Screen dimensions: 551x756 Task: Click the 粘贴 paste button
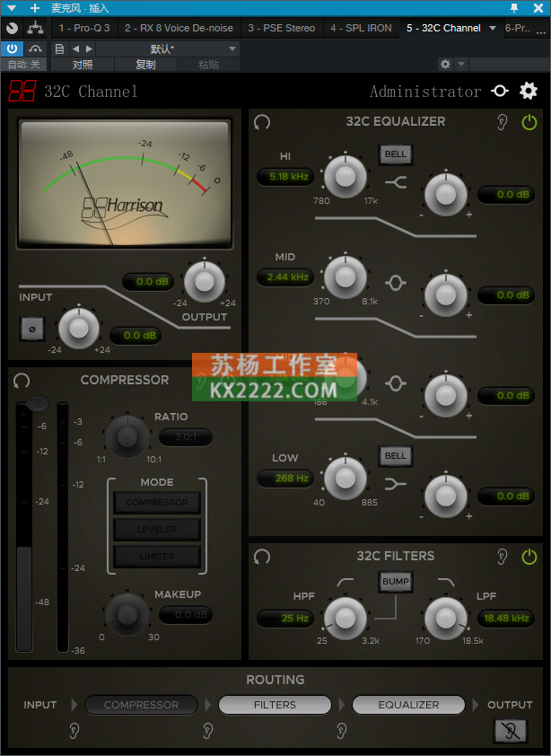pyautogui.click(x=208, y=65)
